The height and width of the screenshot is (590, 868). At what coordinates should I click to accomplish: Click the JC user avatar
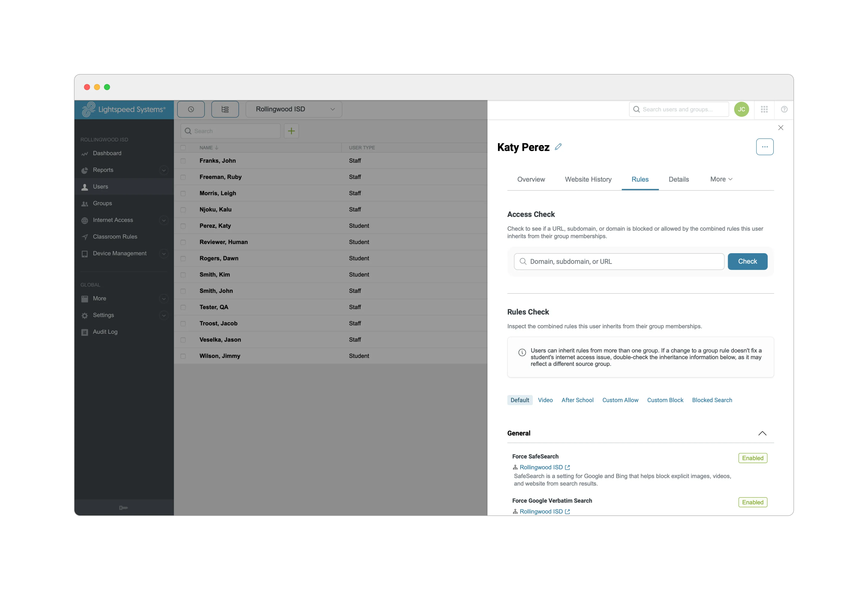click(x=741, y=109)
